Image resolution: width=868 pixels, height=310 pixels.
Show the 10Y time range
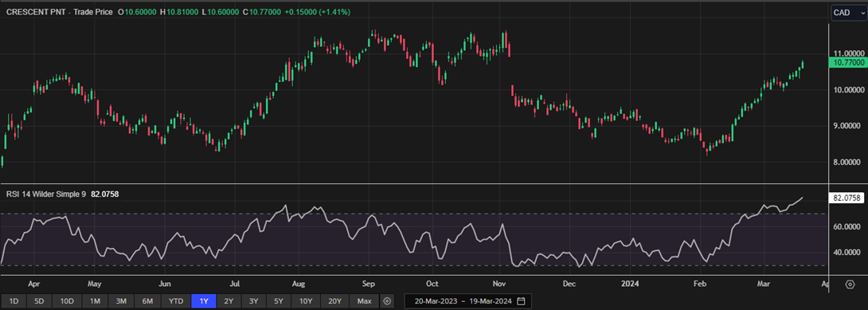306,301
